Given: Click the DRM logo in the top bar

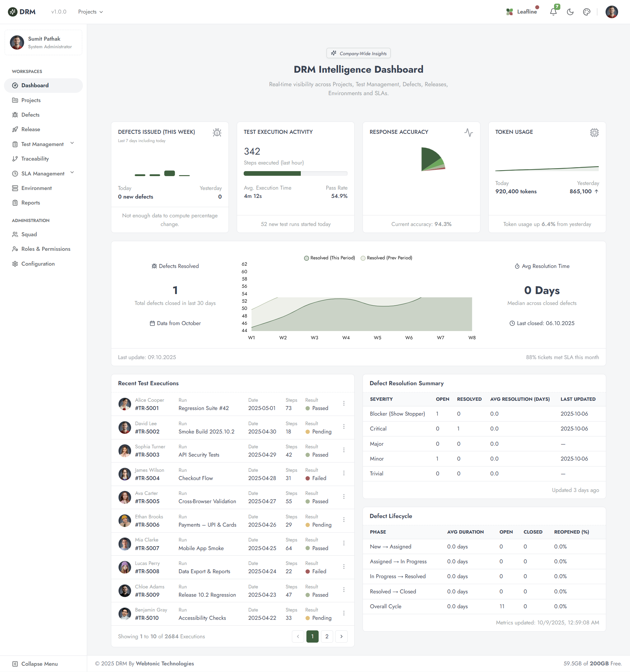Looking at the screenshot, I should tap(21, 12).
